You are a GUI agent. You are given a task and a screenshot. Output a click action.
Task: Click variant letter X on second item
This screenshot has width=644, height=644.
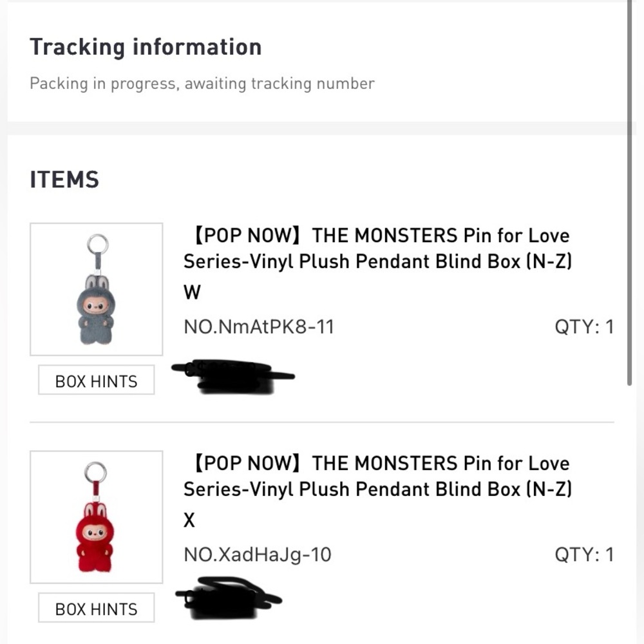coord(189,520)
